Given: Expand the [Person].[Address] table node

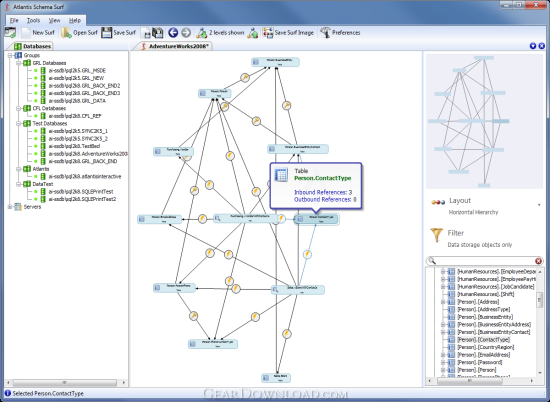Looking at the screenshot, I should tap(443, 302).
